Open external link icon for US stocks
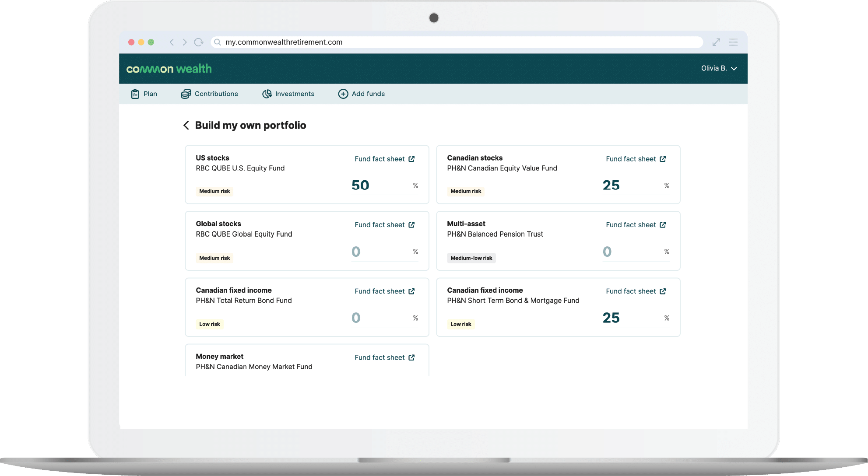 pyautogui.click(x=411, y=159)
